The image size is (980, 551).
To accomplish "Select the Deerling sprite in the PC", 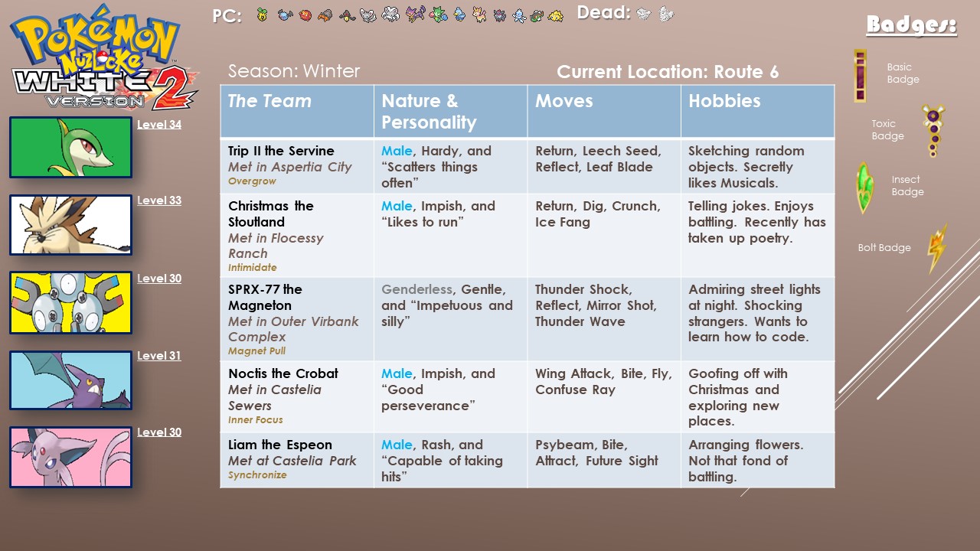I will (x=479, y=15).
